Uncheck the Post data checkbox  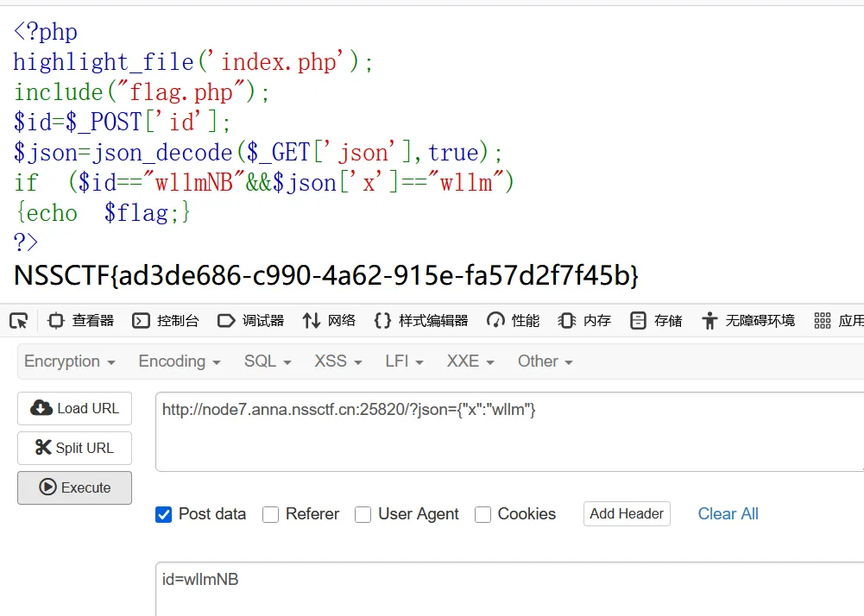click(x=163, y=514)
